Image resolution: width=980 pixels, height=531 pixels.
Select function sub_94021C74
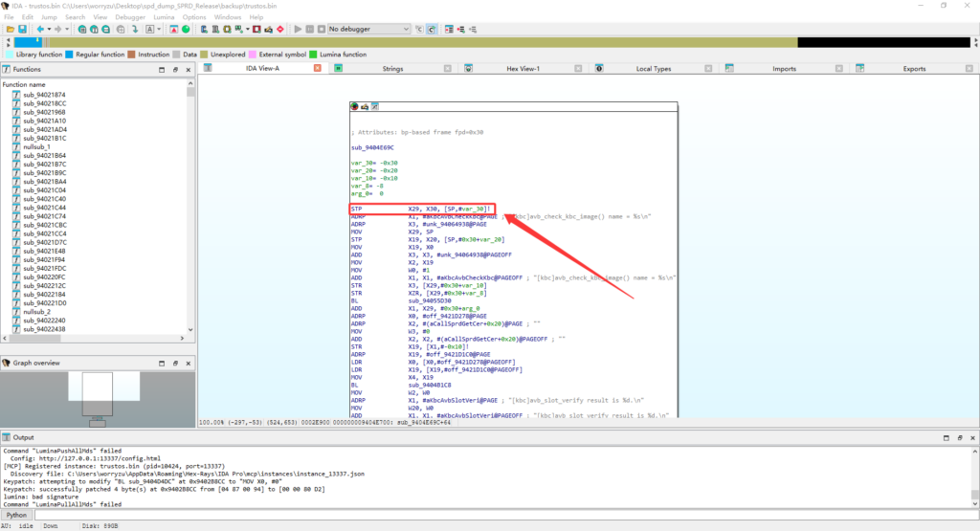[44, 216]
